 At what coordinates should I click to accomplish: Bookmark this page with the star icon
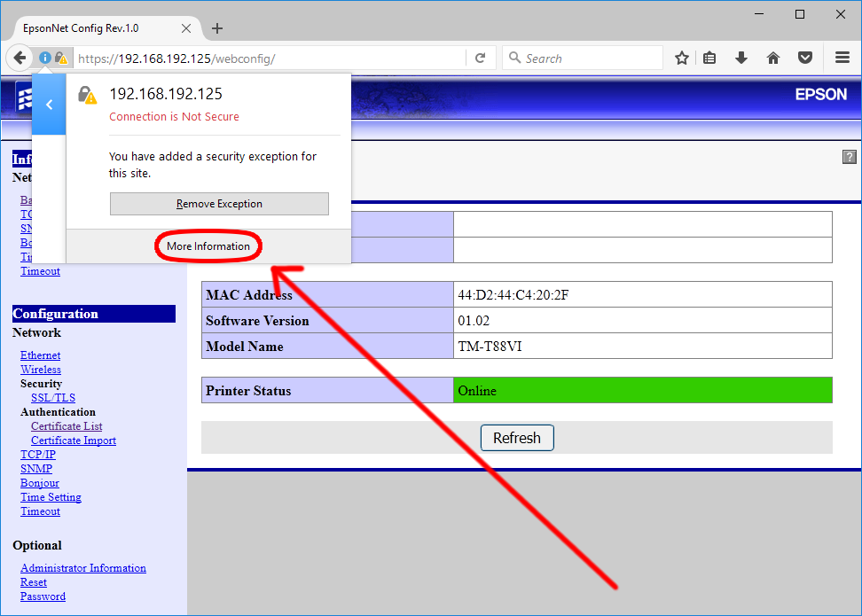681,58
